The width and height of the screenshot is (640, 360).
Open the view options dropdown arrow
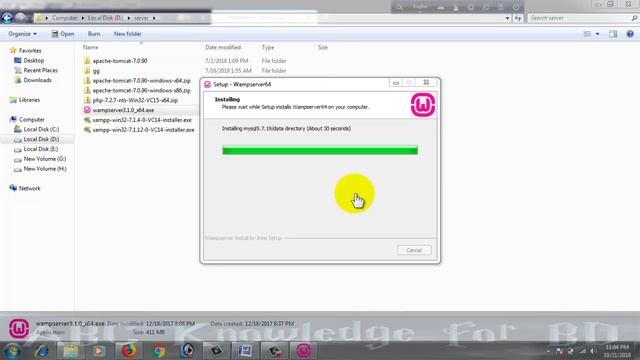click(598, 34)
